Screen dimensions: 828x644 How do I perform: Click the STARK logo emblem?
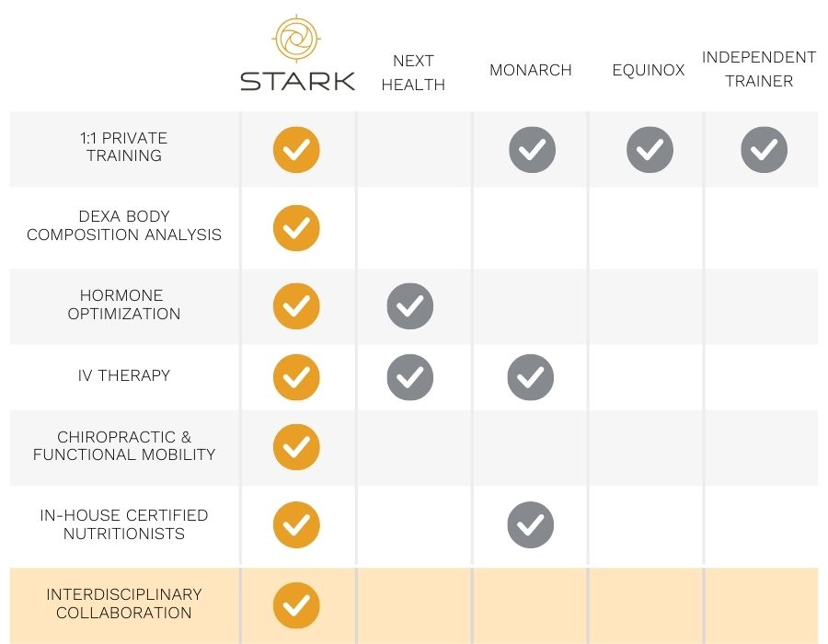297,39
